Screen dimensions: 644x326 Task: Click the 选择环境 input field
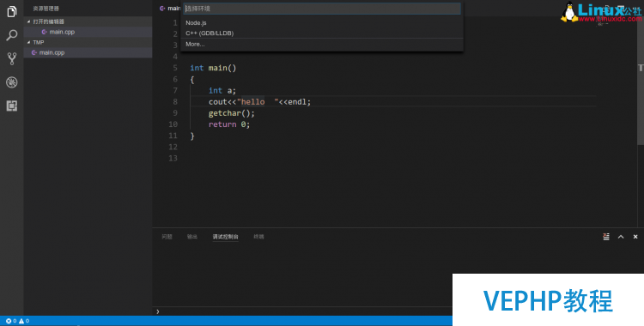tap(322, 9)
